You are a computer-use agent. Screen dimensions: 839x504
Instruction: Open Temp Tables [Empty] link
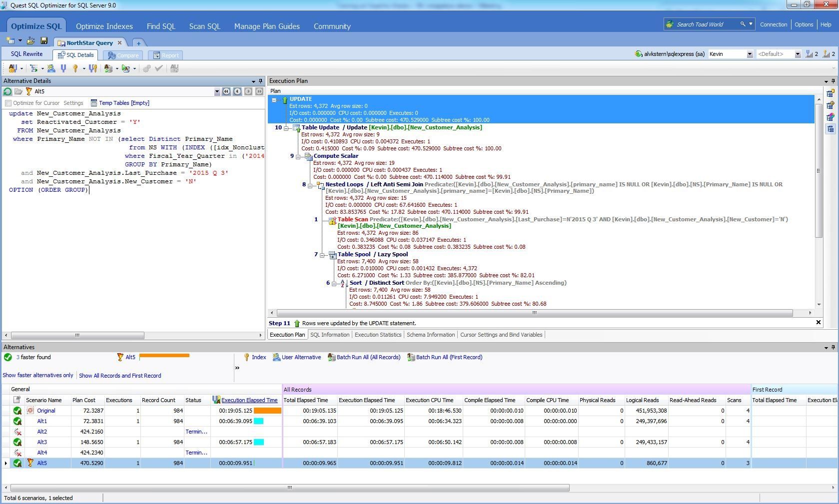[x=120, y=103]
